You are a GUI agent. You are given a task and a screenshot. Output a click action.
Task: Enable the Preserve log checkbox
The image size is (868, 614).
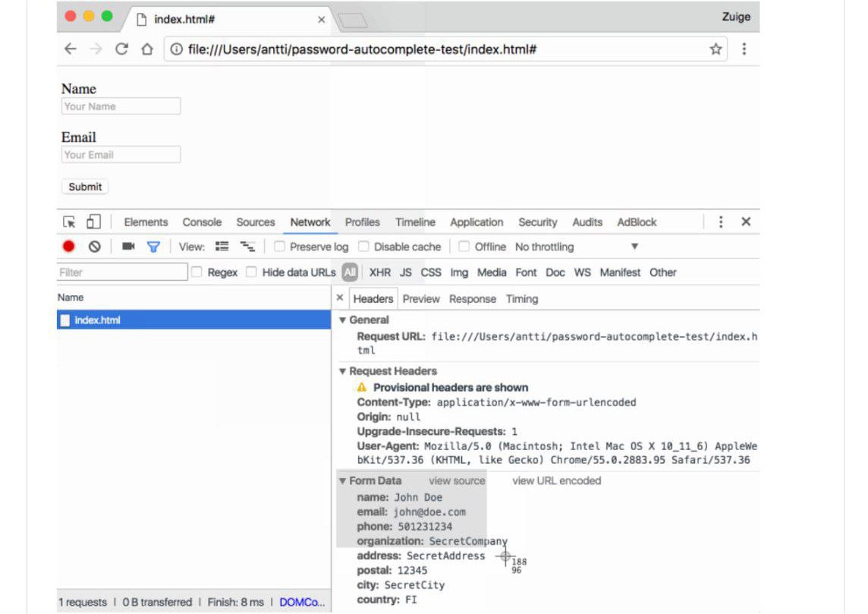click(279, 247)
